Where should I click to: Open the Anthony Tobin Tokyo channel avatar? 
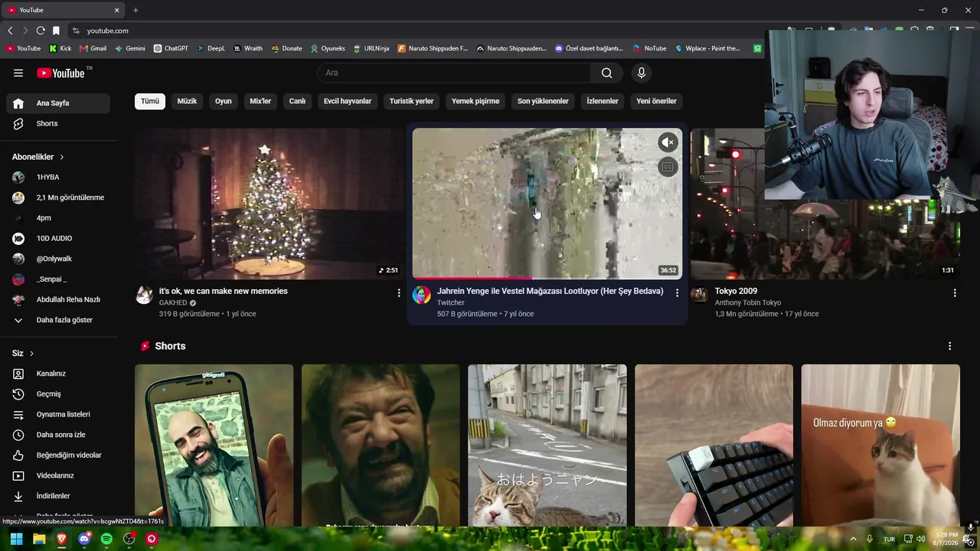(698, 295)
